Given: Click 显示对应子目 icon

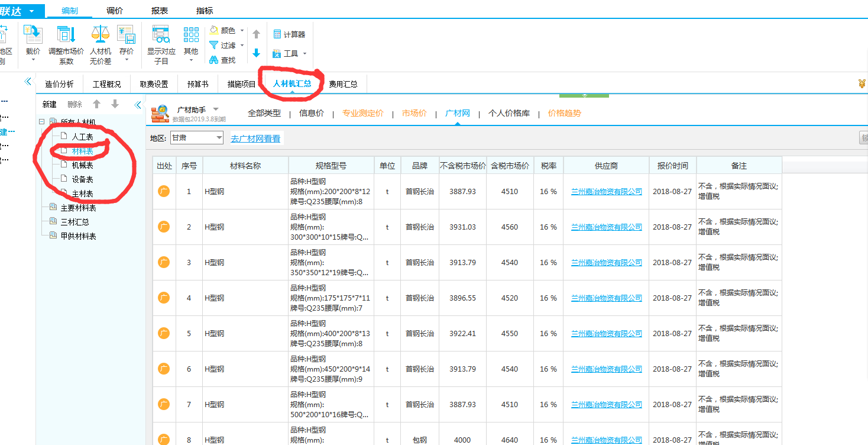Looking at the screenshot, I should (161, 34).
